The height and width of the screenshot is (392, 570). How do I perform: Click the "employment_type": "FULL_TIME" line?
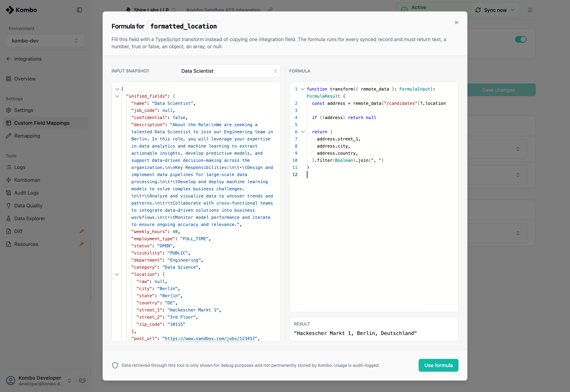(171, 239)
